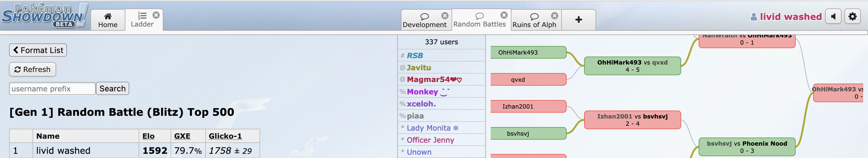
Task: Click the 1758 ± 29 Glicko-1 value
Action: (x=230, y=150)
